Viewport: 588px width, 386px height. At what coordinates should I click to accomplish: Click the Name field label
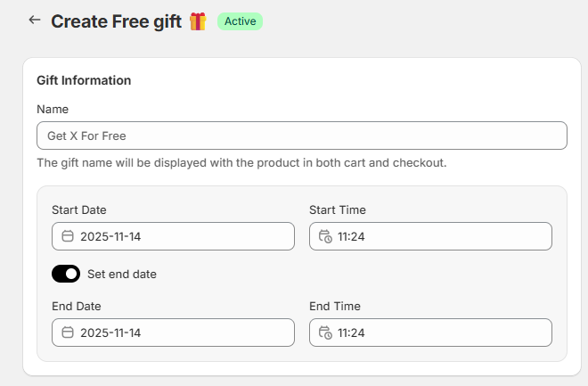tap(53, 109)
